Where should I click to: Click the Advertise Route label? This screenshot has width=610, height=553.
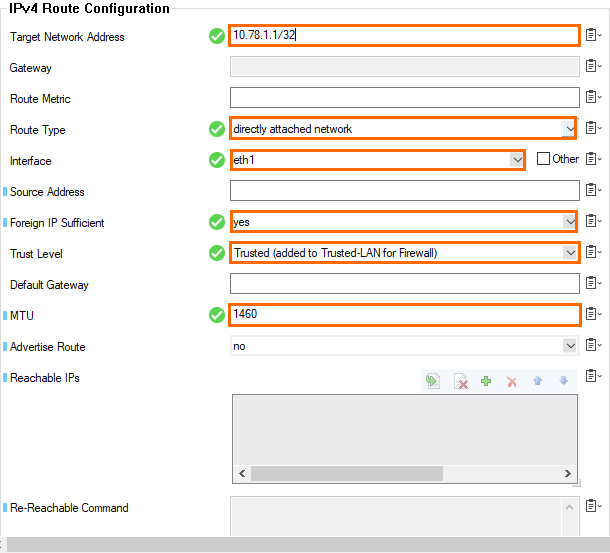point(47,347)
